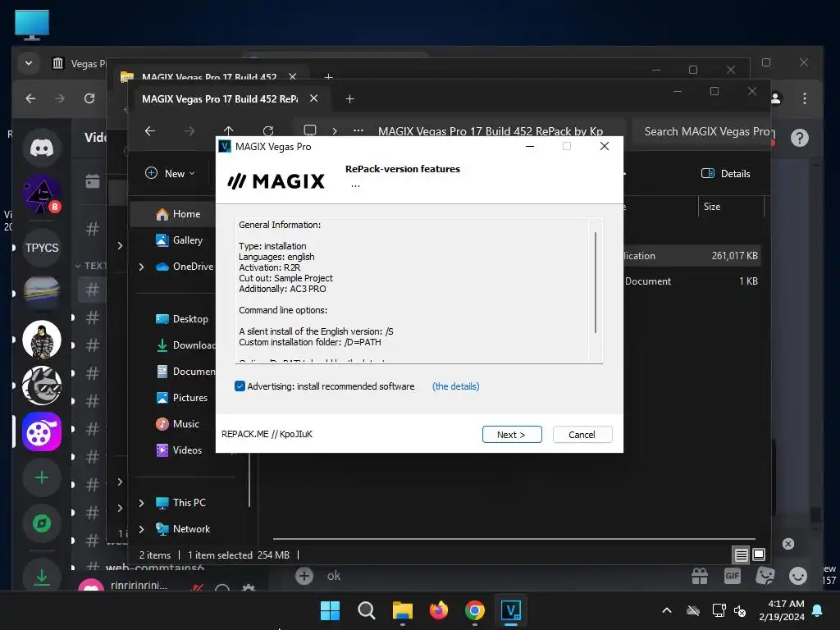The height and width of the screenshot is (630, 840).
Task: Open the Desktop folder shortcut
Action: click(x=181, y=319)
